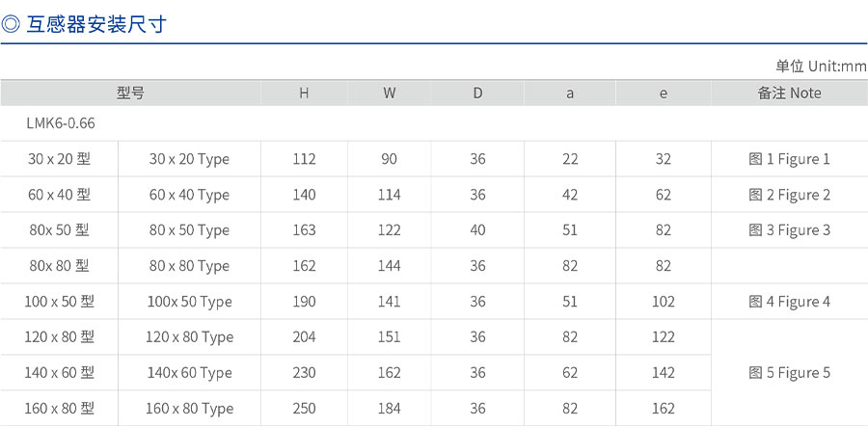Click the 图 4 Figure 4 reference
This screenshot has width=868, height=427.
789,302
